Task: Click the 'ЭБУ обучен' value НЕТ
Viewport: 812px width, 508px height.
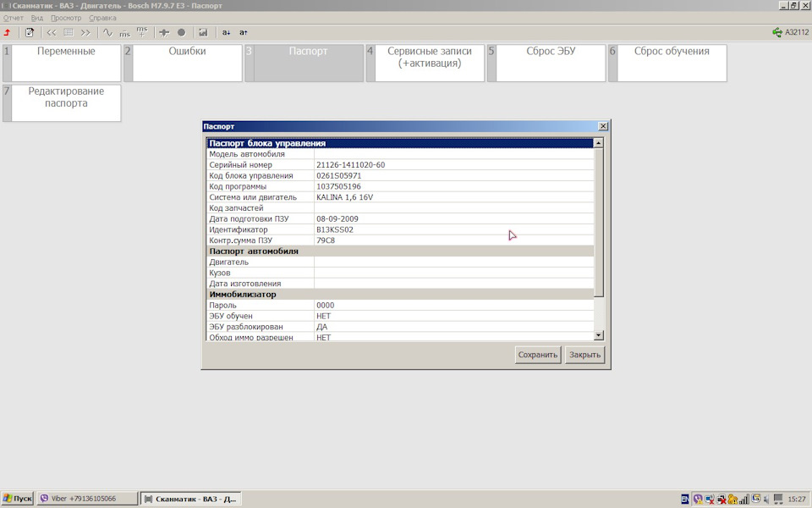Action: point(323,316)
